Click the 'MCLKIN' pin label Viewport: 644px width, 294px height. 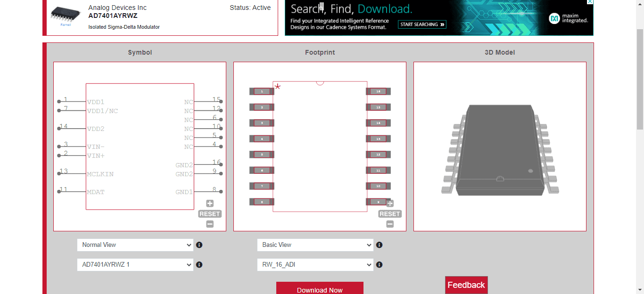(x=100, y=174)
